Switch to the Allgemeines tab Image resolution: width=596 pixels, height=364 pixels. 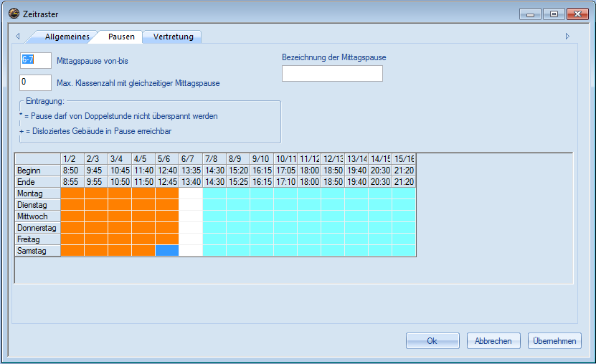pyautogui.click(x=67, y=37)
